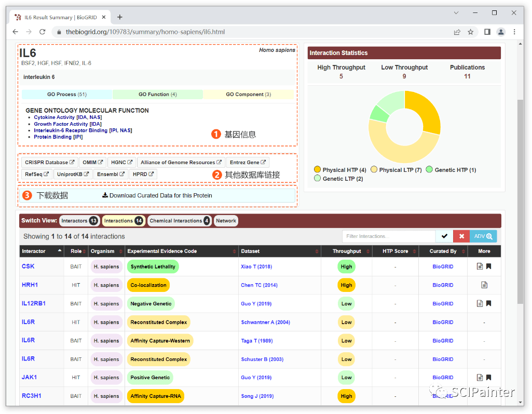
Task: Reload the page with browser refresh icon
Action: [42, 32]
